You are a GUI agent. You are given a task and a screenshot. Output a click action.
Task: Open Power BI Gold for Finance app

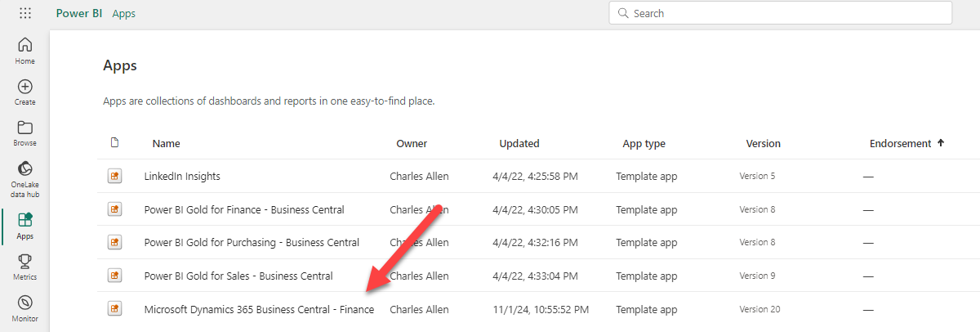pyautogui.click(x=244, y=209)
